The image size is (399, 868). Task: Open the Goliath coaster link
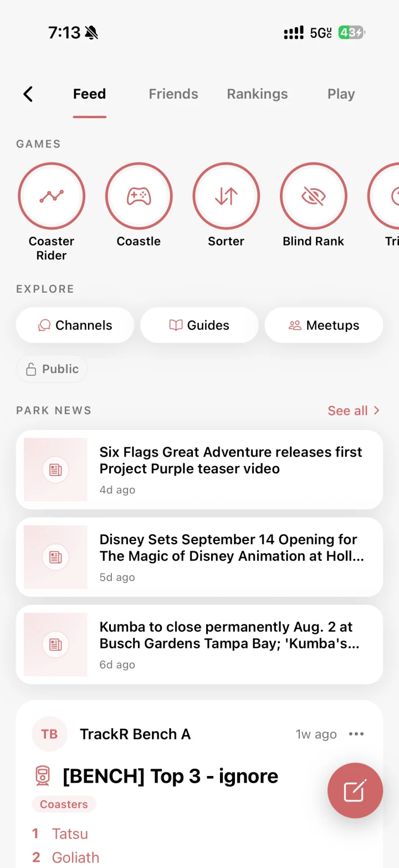pos(75,857)
